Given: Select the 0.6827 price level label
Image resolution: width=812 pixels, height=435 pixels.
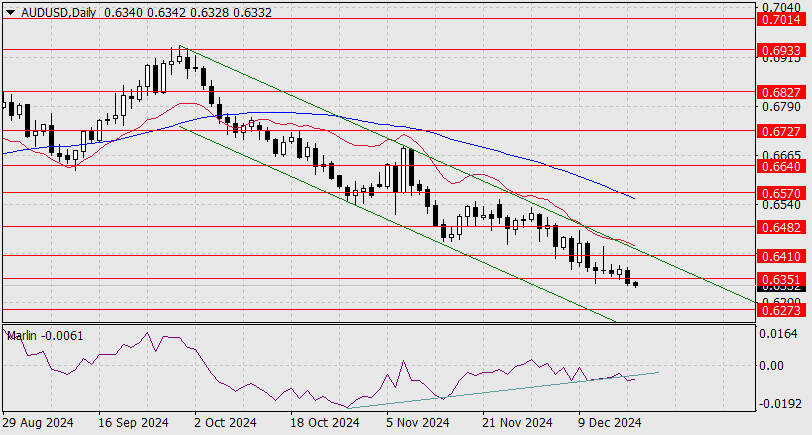Looking at the screenshot, I should [781, 92].
